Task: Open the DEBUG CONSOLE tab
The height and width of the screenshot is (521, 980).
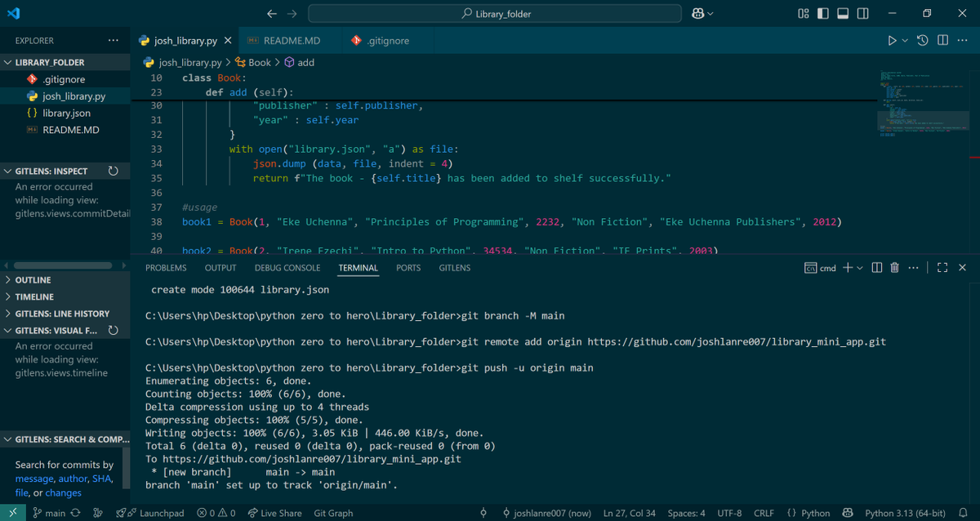Action: 287,268
